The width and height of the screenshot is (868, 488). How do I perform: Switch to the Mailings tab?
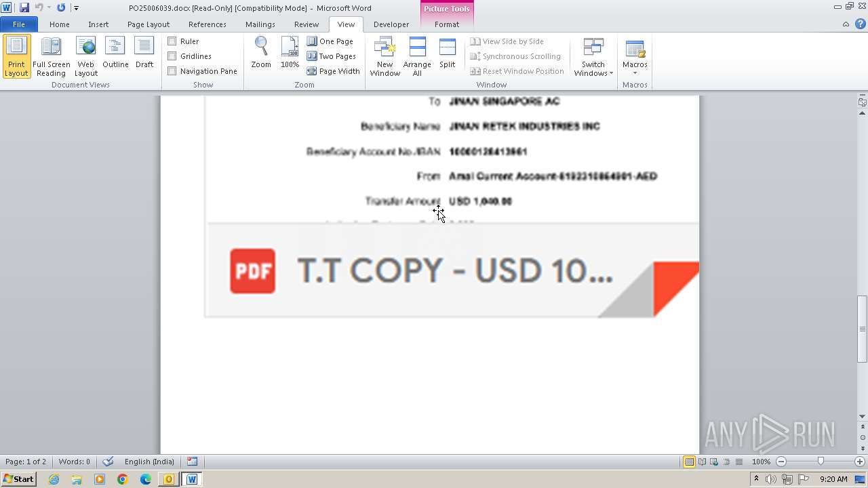260,24
